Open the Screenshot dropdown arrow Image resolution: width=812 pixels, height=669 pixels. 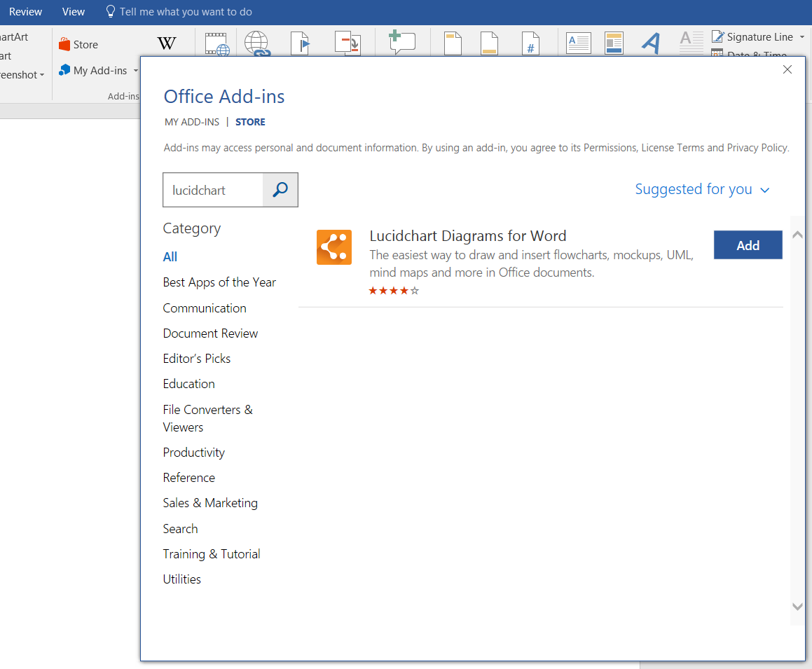[x=42, y=75]
